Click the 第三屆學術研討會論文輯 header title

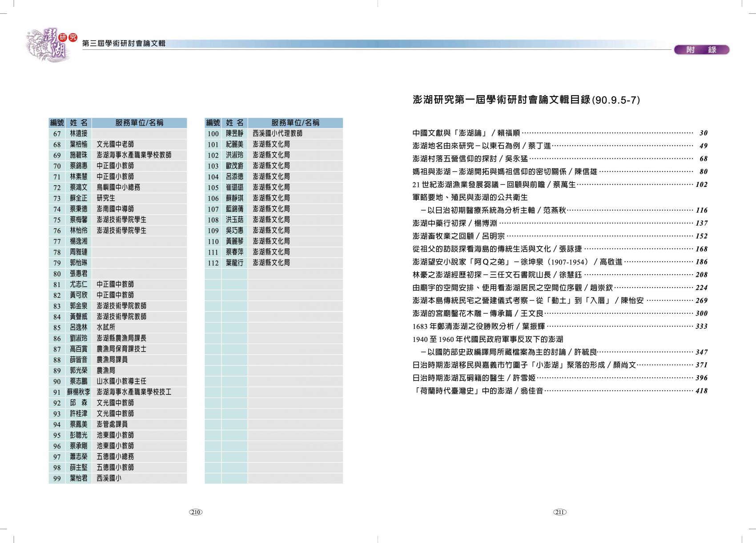coord(124,44)
